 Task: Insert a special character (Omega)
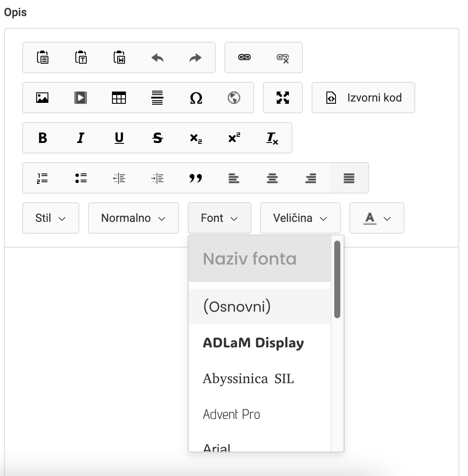click(196, 98)
